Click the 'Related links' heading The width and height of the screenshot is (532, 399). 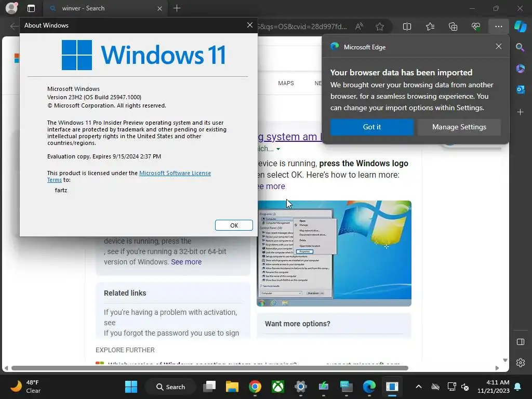[x=125, y=293]
